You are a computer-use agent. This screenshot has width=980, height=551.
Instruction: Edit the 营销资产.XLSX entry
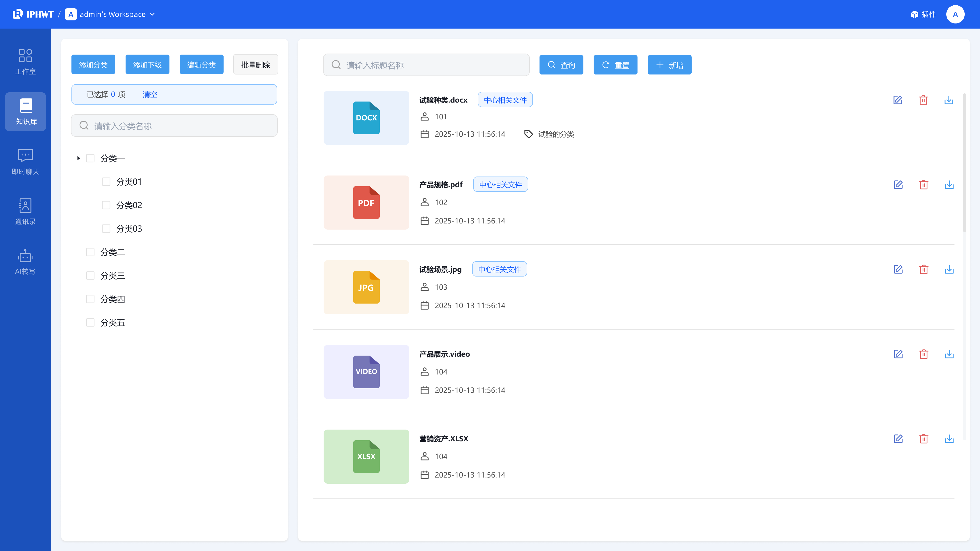click(898, 439)
